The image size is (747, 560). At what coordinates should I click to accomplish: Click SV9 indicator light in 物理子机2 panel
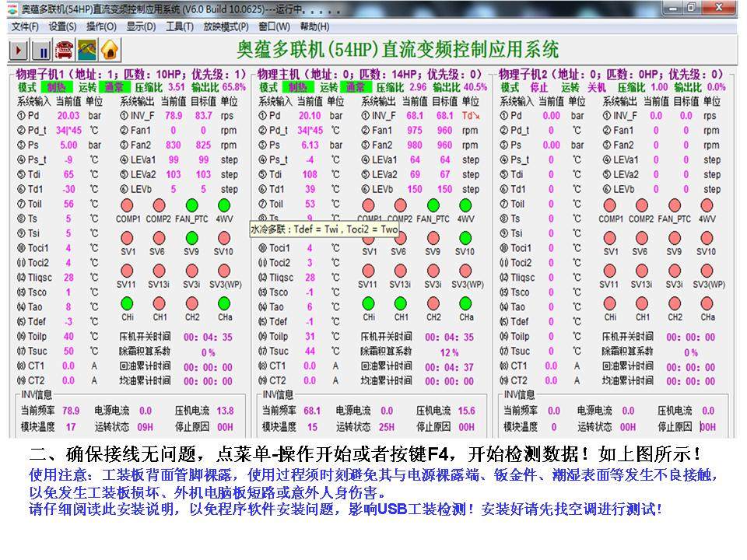click(675, 238)
